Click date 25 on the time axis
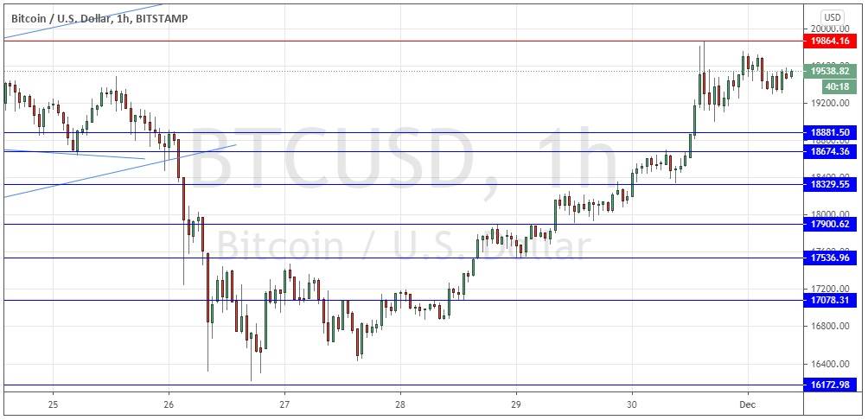Image resolution: width=868 pixels, height=420 pixels. coord(53,404)
